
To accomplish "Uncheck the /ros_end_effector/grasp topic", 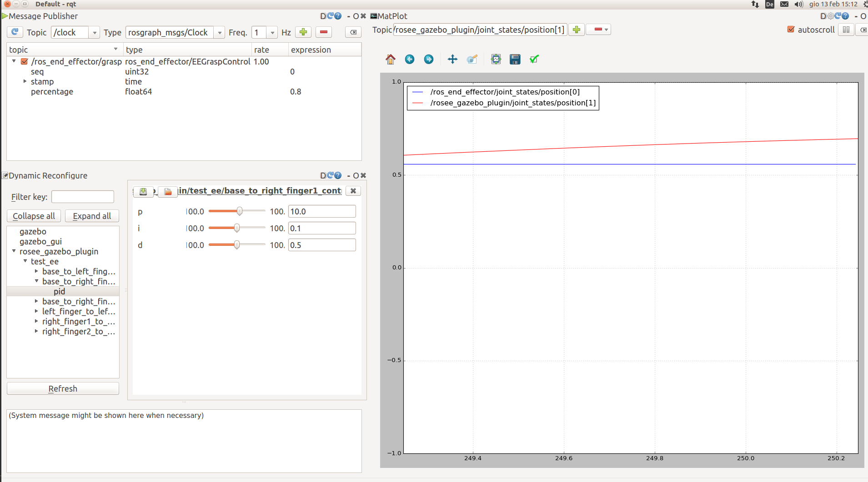I will click(24, 62).
